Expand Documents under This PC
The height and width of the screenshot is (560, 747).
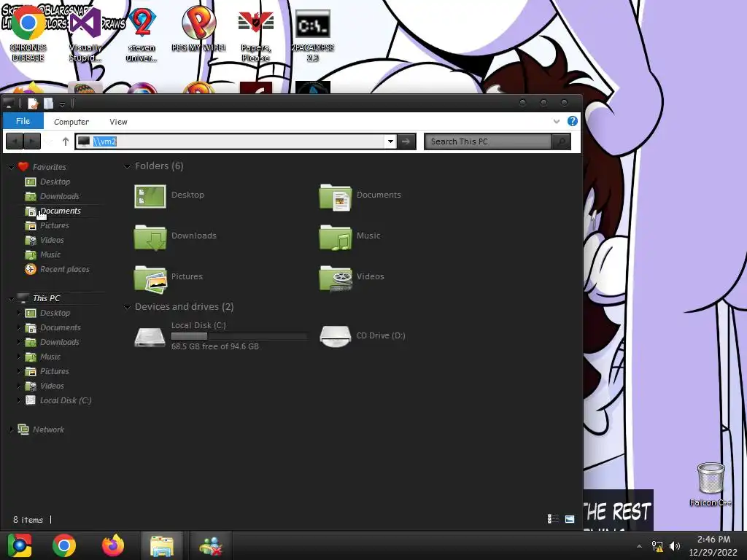point(18,327)
